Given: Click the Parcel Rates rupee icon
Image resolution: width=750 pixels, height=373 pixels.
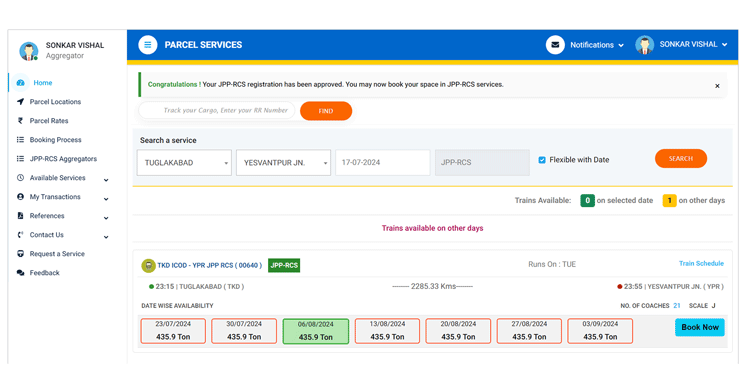Looking at the screenshot, I should pyautogui.click(x=21, y=121).
